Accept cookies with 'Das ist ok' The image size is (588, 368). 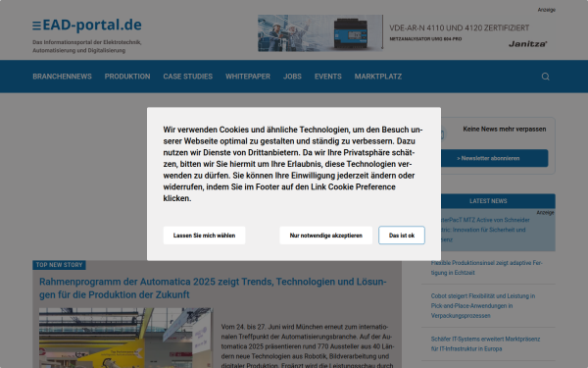(402, 236)
